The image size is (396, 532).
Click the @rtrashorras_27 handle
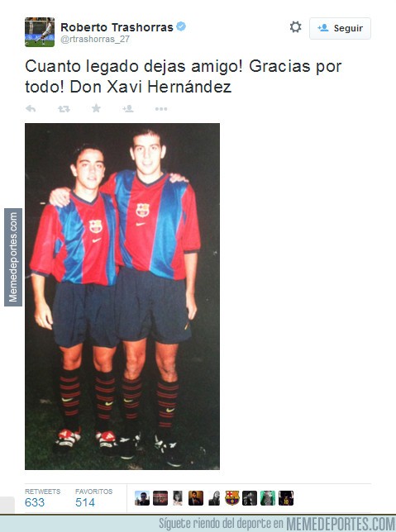point(95,39)
